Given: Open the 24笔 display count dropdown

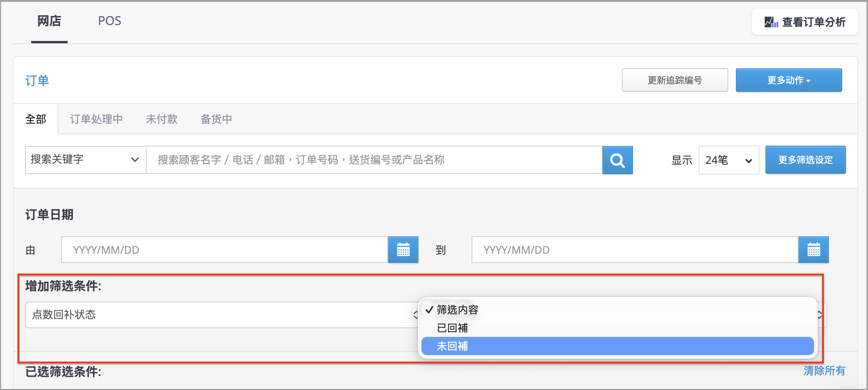Looking at the screenshot, I should pyautogui.click(x=729, y=160).
